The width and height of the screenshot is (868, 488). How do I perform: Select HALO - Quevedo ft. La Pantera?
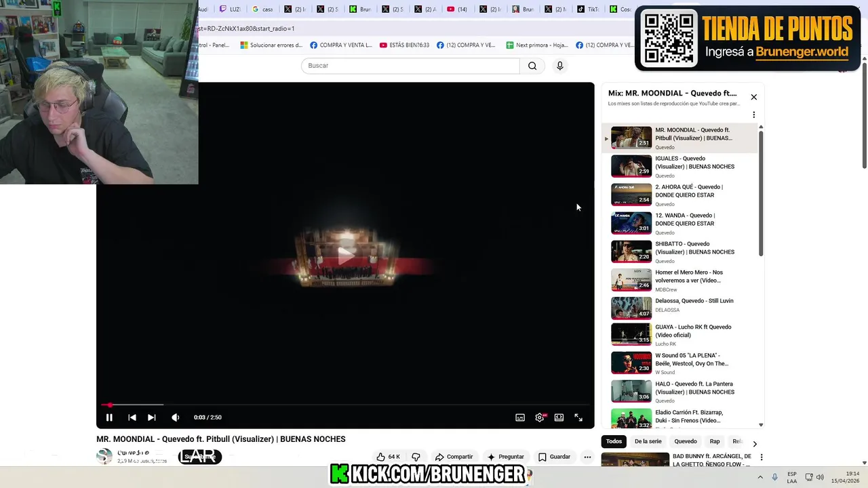point(680,391)
